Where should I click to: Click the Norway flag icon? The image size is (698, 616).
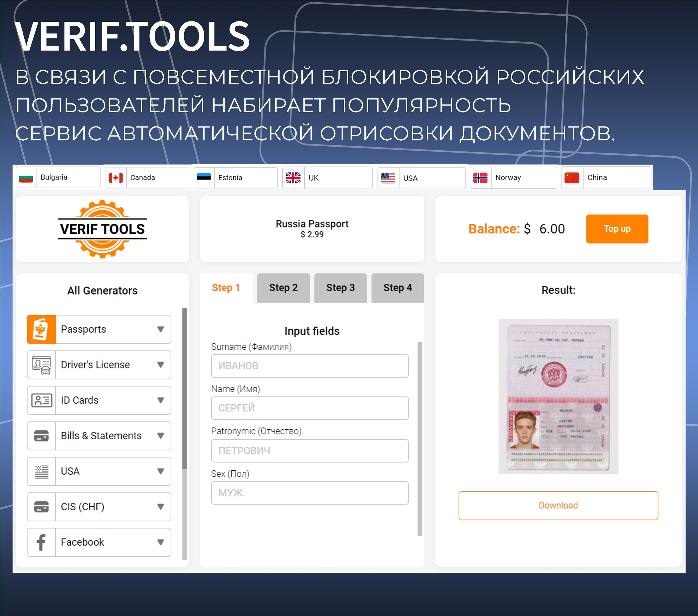click(480, 178)
